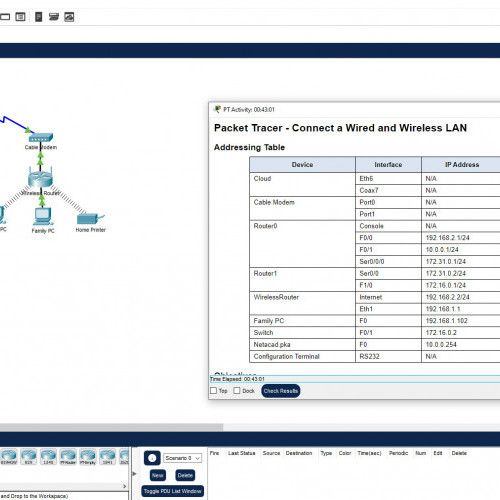Click the Periodic column header

(398, 453)
